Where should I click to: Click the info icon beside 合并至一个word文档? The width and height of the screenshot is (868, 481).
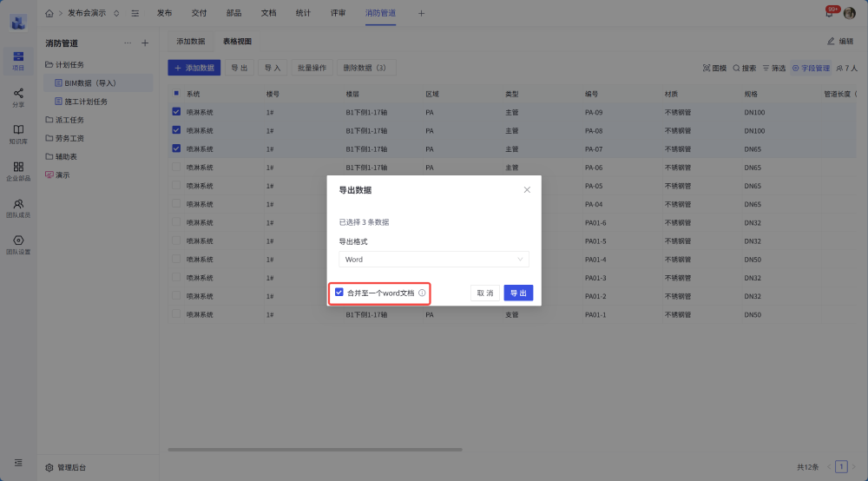tap(422, 293)
